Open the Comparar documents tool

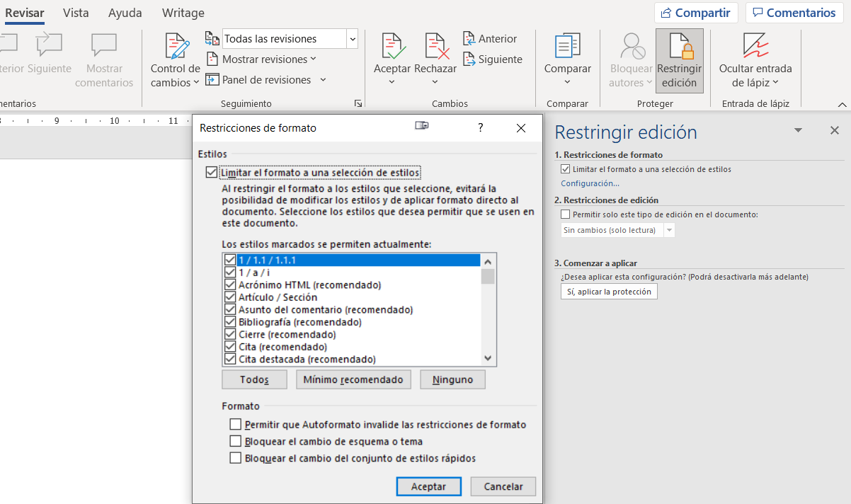pos(567,47)
